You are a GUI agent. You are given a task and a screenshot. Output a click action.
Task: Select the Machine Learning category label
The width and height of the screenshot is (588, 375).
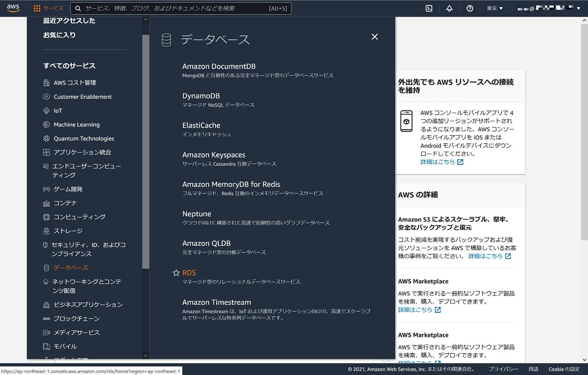coord(77,124)
